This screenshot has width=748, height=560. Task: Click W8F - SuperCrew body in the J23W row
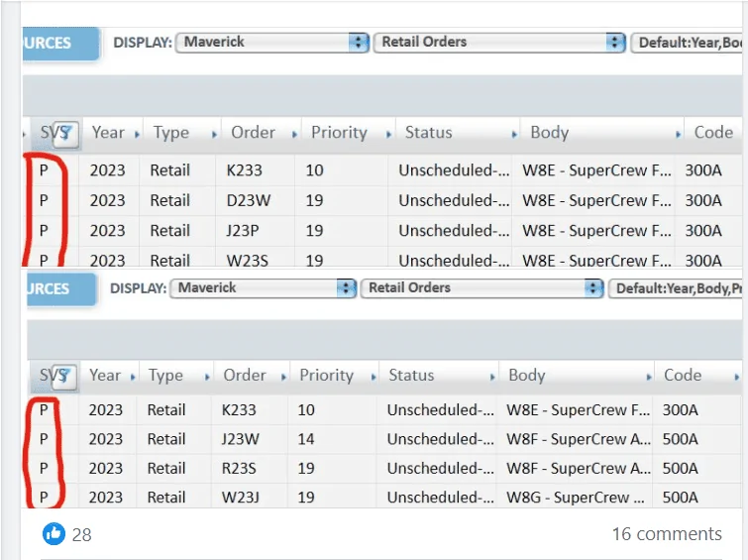pos(579,439)
